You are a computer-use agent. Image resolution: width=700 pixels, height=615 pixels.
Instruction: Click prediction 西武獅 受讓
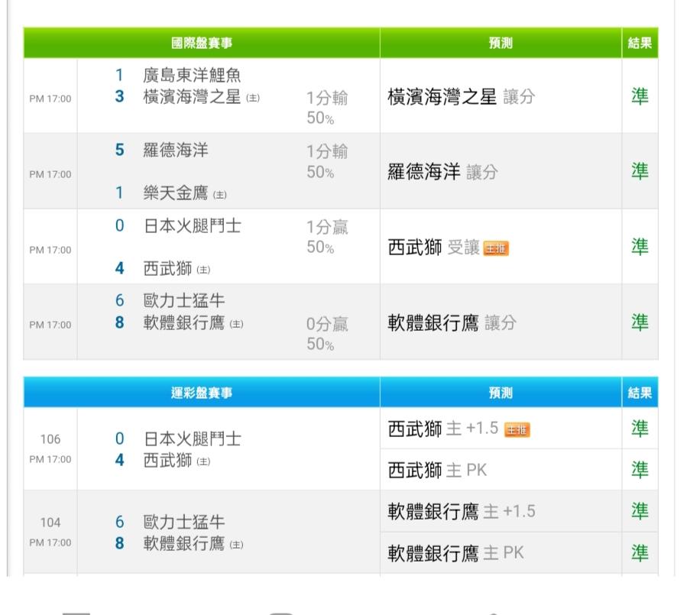(x=433, y=247)
